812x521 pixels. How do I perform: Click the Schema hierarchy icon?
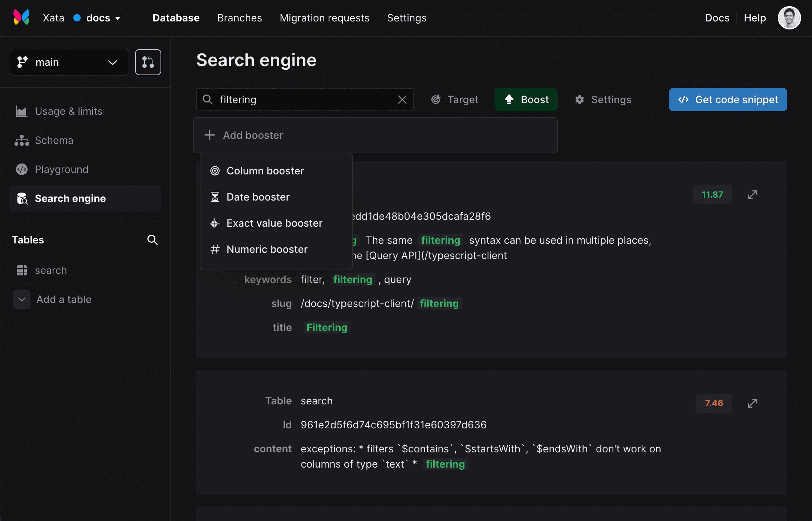pos(21,140)
